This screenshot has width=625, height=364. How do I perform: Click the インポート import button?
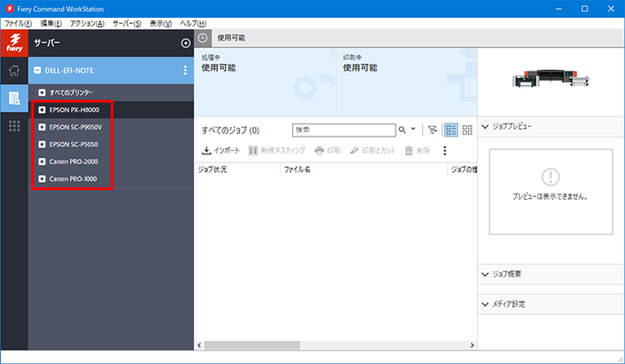pyautogui.click(x=221, y=151)
